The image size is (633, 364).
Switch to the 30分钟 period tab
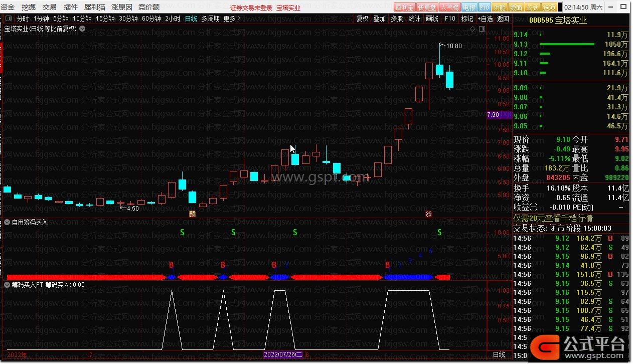point(128,19)
